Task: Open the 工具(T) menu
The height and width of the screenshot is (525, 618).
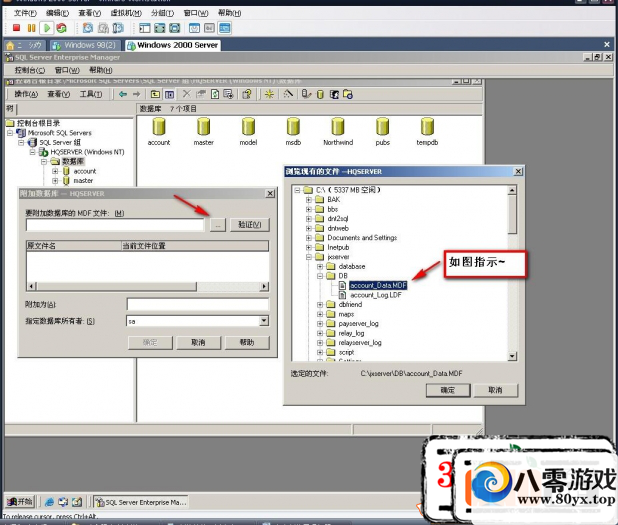Action: (x=91, y=94)
